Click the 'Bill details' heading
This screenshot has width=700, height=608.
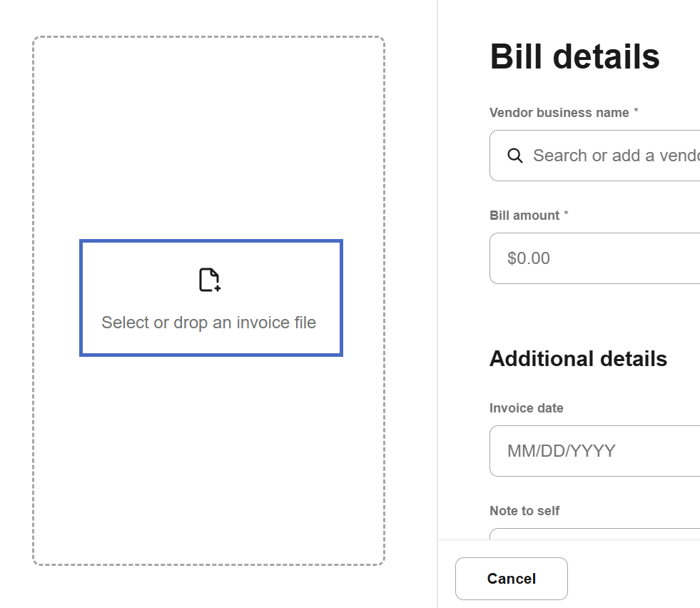pyautogui.click(x=574, y=56)
